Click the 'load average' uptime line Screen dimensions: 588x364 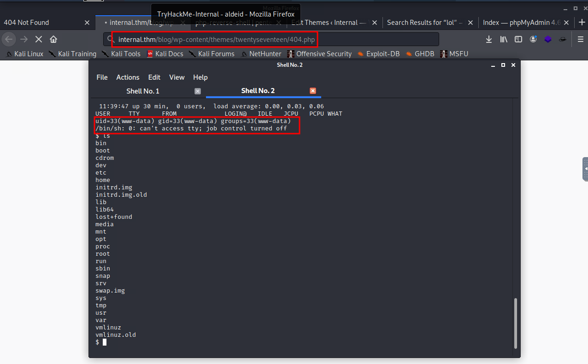212,106
